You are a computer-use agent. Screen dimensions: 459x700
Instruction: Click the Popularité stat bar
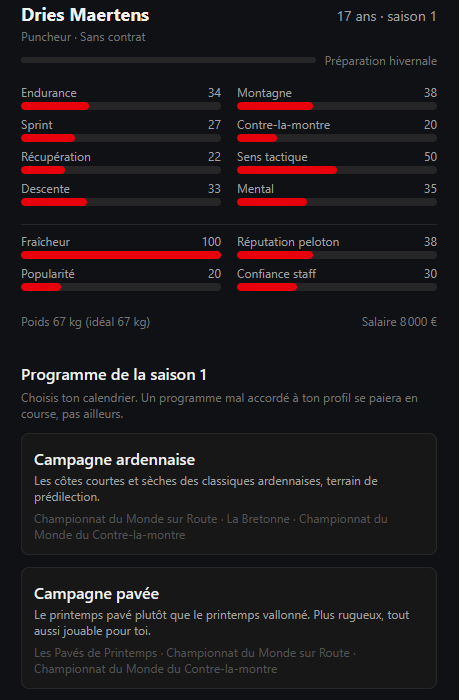[x=121, y=287]
